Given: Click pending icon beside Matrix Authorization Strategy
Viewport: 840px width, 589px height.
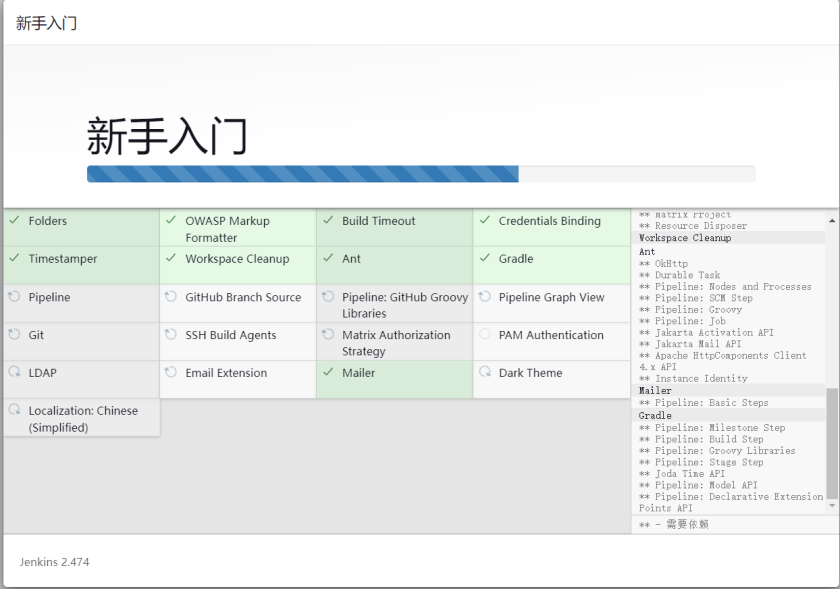Looking at the screenshot, I should pos(328,334).
